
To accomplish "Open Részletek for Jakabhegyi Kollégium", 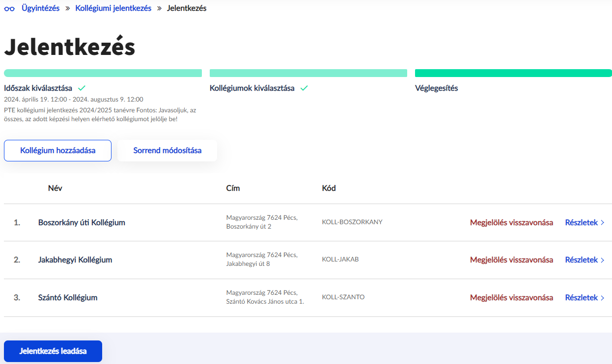I will click(584, 260).
